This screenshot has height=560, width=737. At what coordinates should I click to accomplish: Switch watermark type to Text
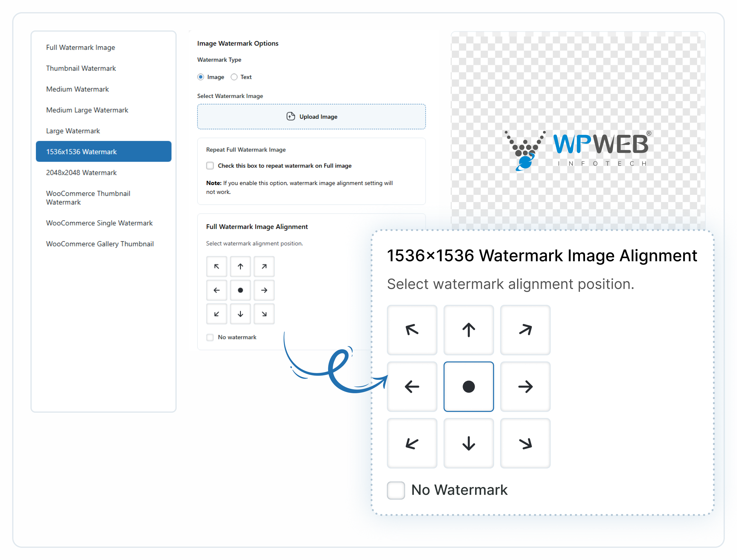[234, 77]
